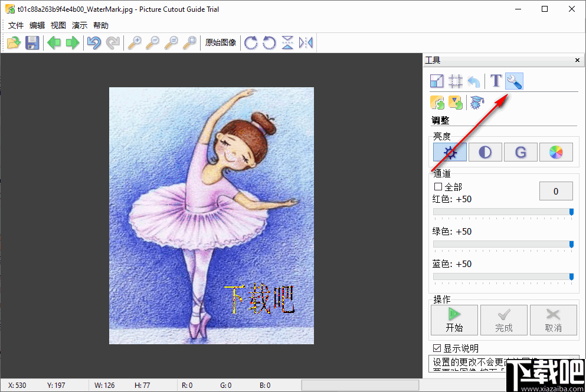Select the brightness sun adjustment button

[x=450, y=152]
